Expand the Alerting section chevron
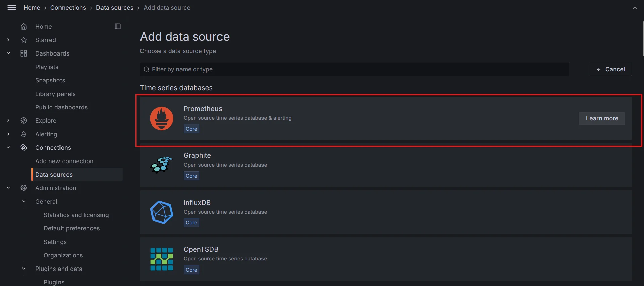This screenshot has height=286, width=644. [x=8, y=134]
